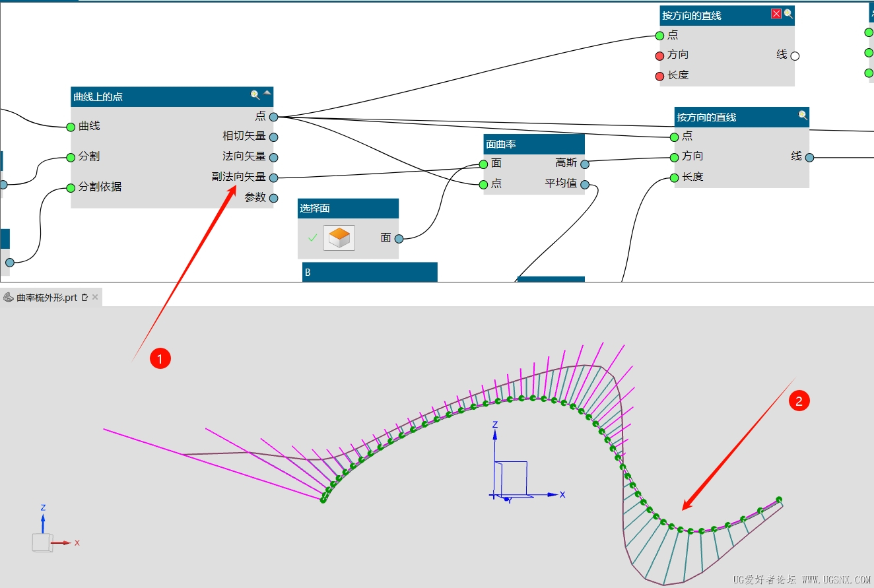The height and width of the screenshot is (588, 874).
Task: Click the orange face selection icon in 选择面
Action: pos(339,238)
